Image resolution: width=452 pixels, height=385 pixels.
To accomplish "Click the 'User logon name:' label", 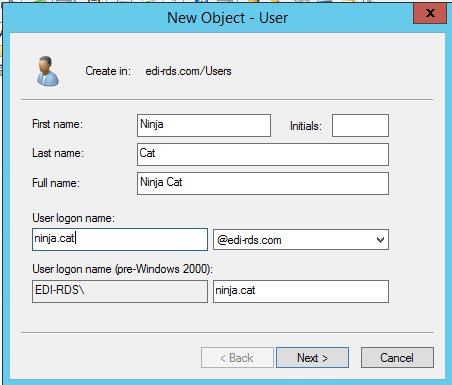I will [73, 218].
